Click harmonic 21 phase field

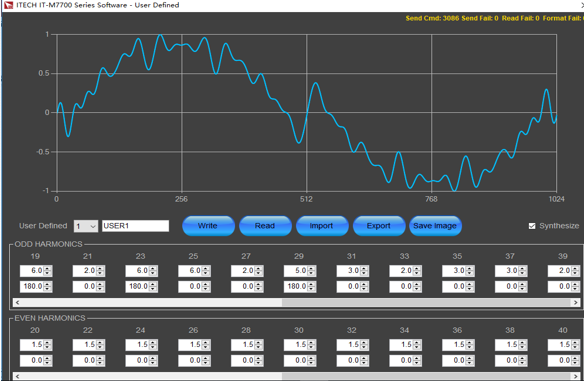coord(85,286)
